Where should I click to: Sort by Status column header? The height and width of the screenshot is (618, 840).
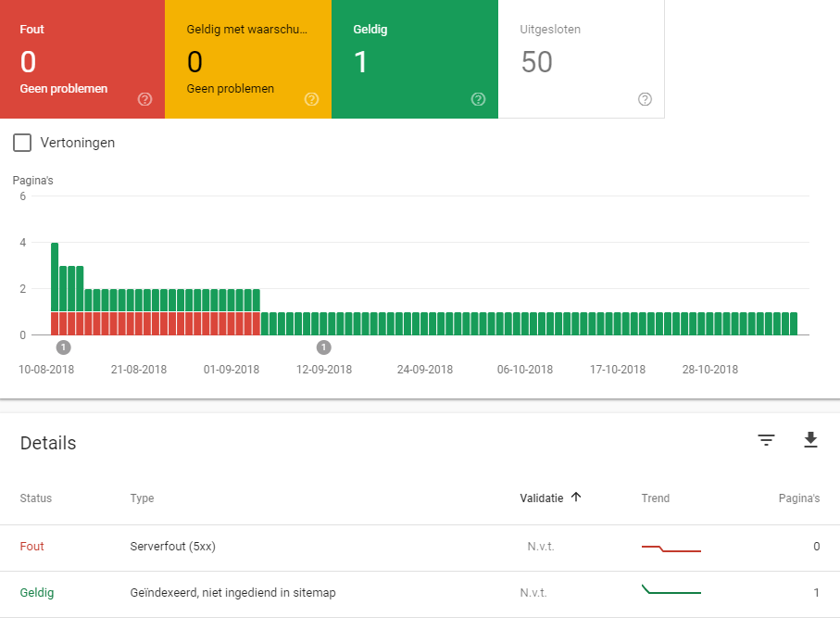36,498
